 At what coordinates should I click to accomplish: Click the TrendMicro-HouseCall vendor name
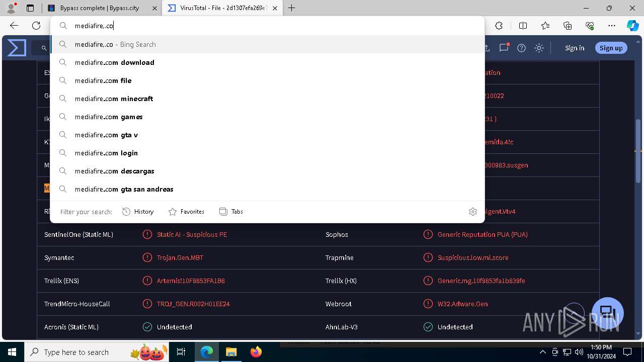click(77, 304)
